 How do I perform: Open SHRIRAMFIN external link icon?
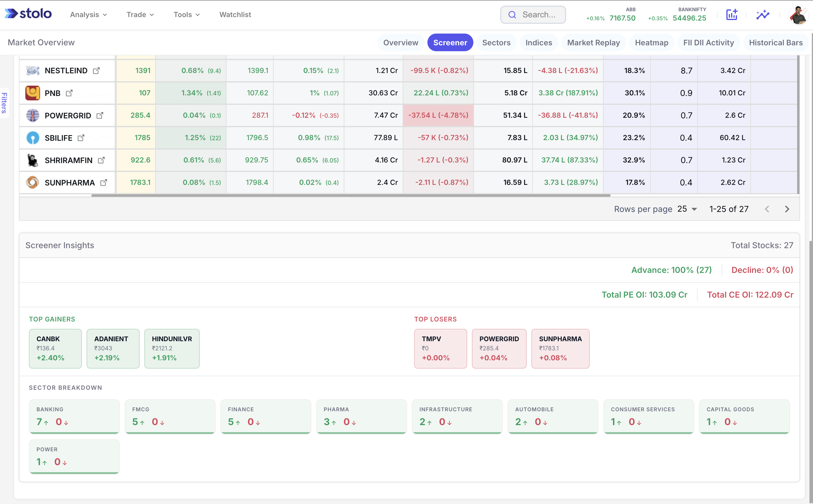tap(101, 160)
